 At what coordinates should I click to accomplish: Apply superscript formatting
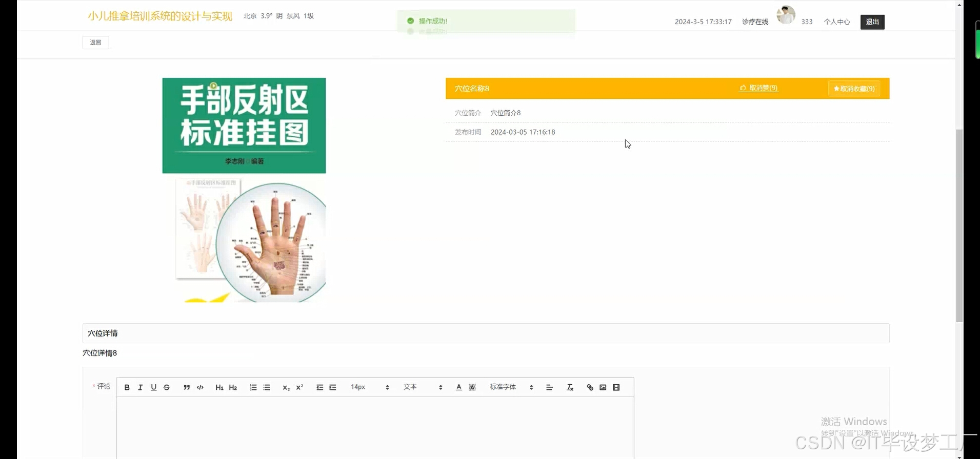pos(299,387)
